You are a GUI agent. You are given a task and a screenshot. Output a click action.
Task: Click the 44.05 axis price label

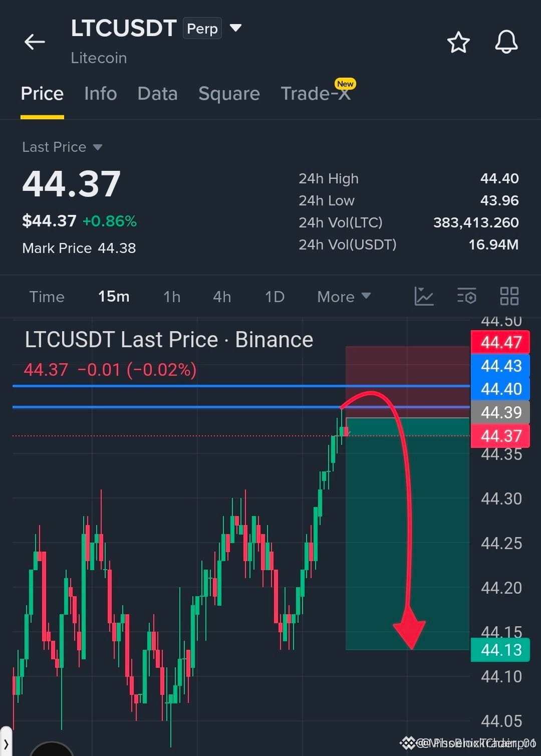[x=501, y=721]
